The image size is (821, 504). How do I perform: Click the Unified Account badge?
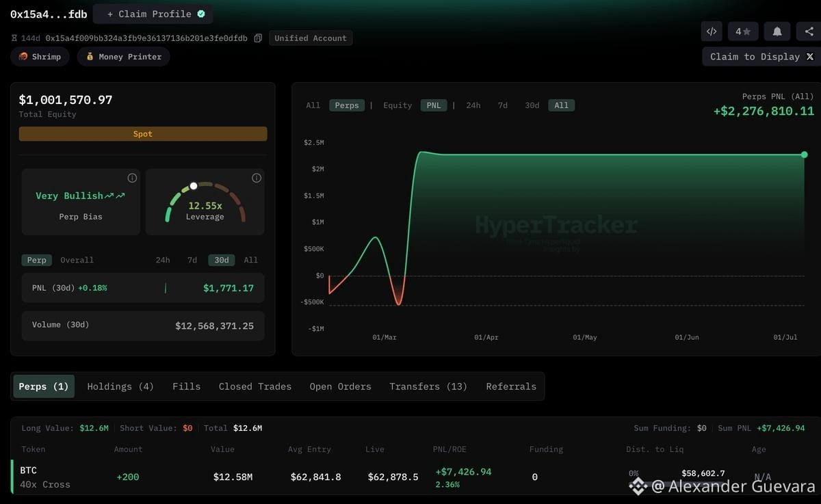311,38
